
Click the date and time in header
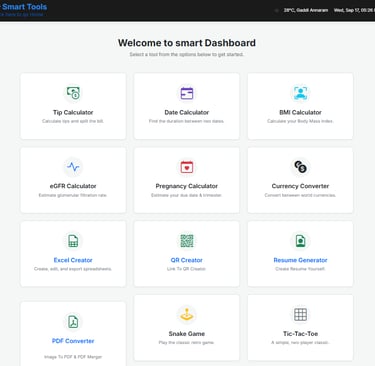click(354, 10)
